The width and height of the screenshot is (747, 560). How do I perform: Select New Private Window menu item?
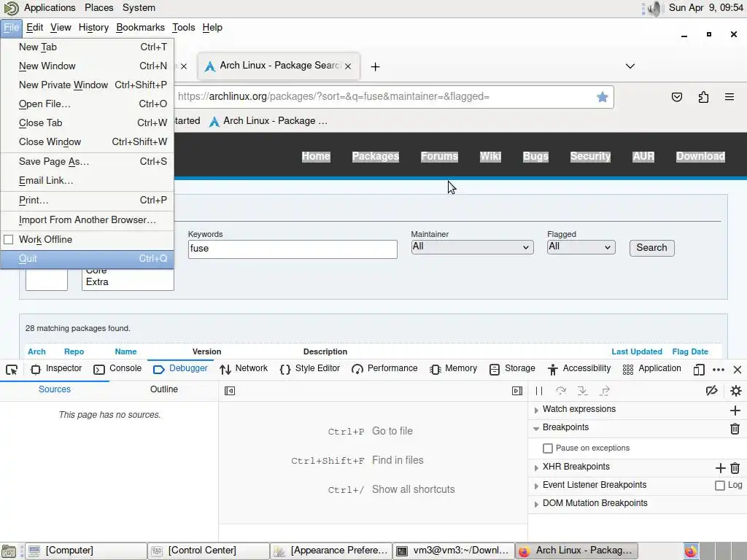click(x=88, y=85)
